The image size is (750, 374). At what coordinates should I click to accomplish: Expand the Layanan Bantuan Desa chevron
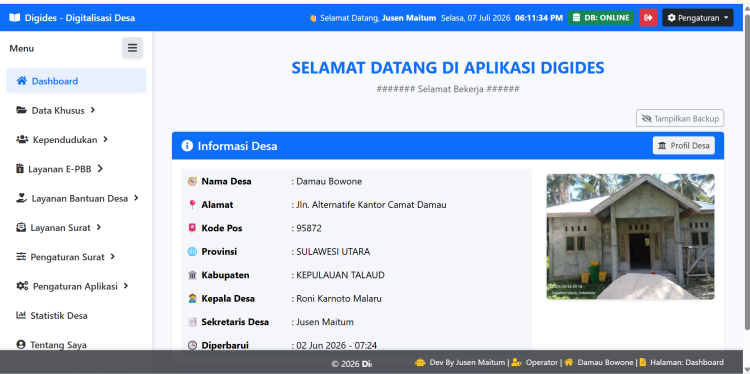(x=136, y=198)
